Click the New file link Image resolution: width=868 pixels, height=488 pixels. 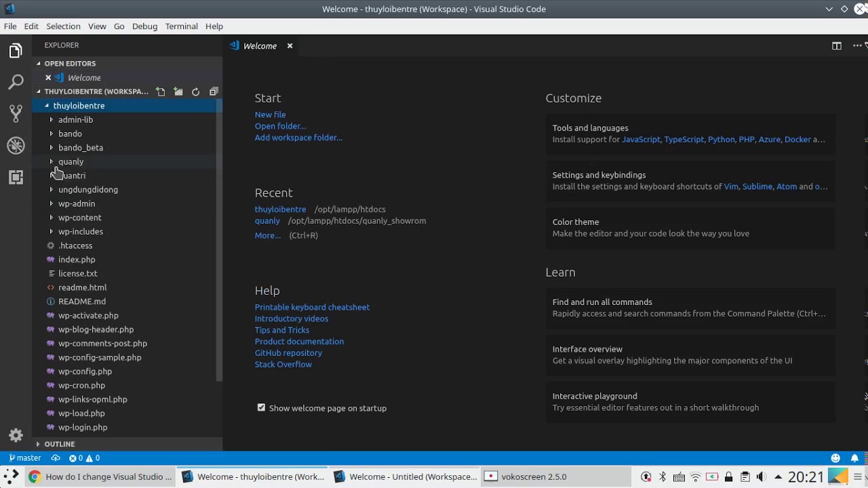(270, 115)
